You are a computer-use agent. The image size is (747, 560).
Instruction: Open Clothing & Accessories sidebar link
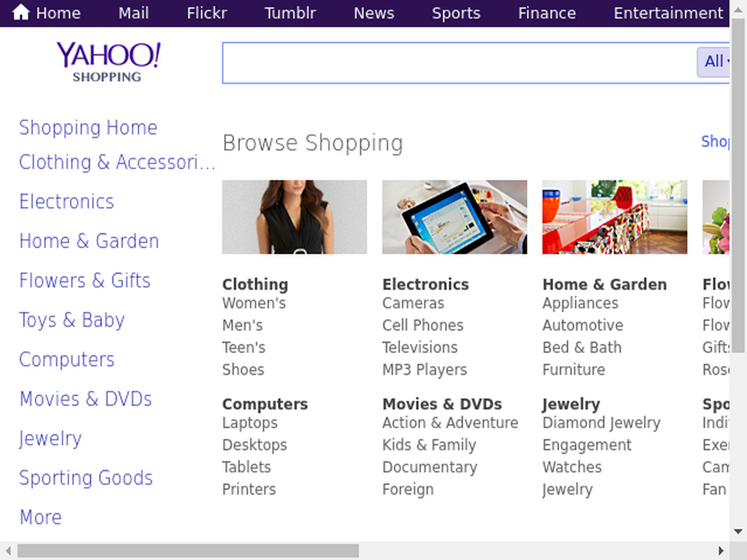[x=117, y=163]
